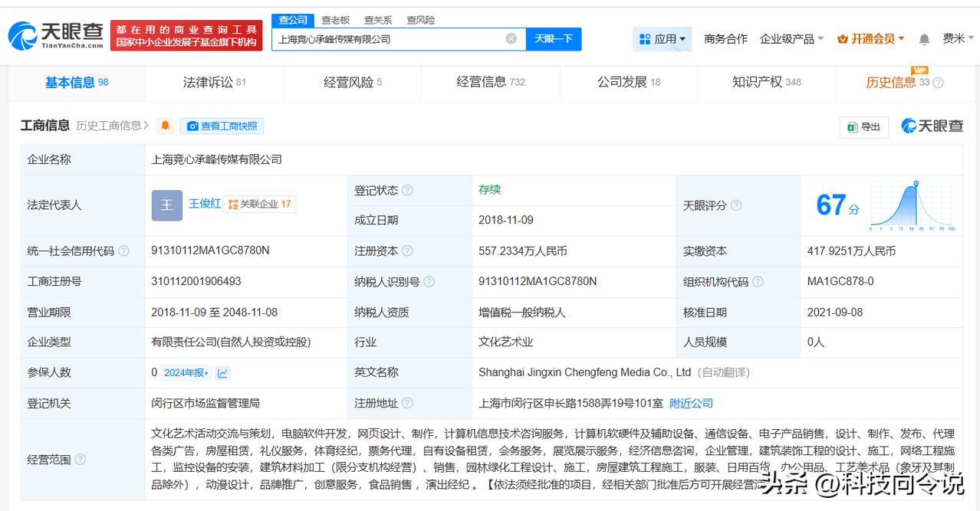Click help icon next to 纳税人识别号
The image size is (980, 511).
(x=429, y=282)
